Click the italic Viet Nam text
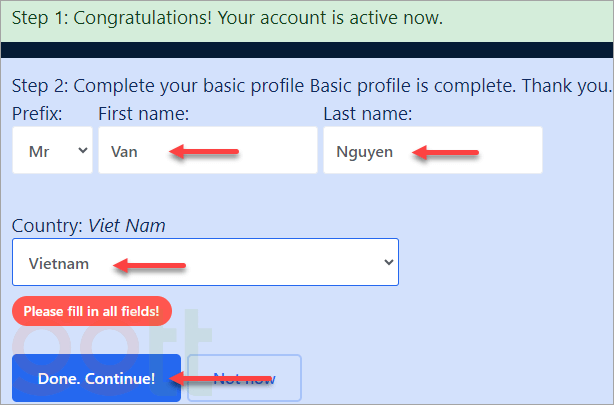The height and width of the screenshot is (405, 614). point(127,226)
